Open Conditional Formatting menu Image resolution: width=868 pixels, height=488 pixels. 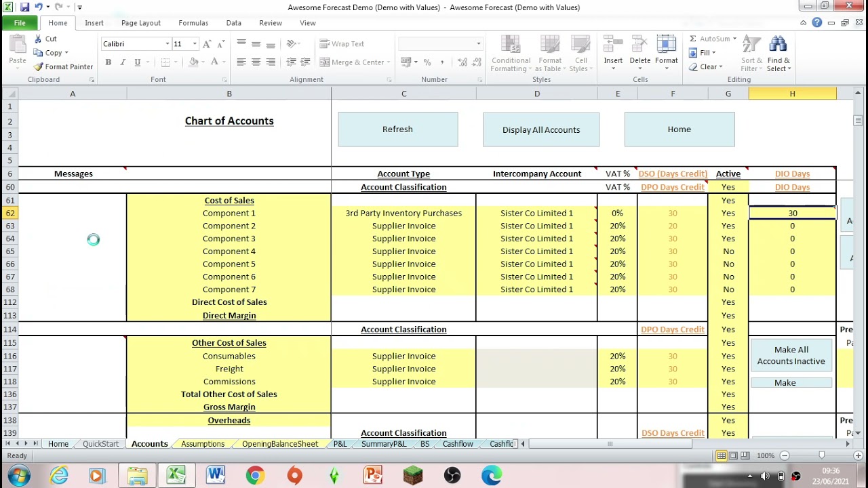pyautogui.click(x=511, y=54)
